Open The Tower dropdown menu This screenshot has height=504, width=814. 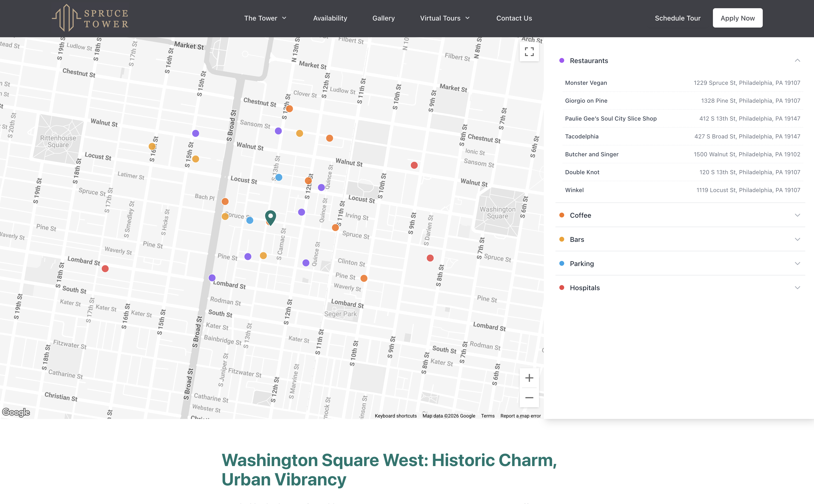(x=265, y=18)
